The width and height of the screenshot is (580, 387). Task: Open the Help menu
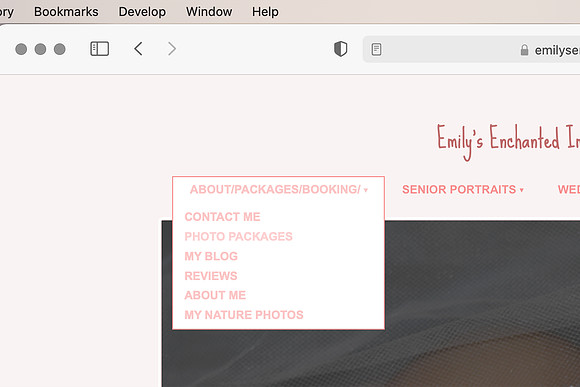coord(265,12)
